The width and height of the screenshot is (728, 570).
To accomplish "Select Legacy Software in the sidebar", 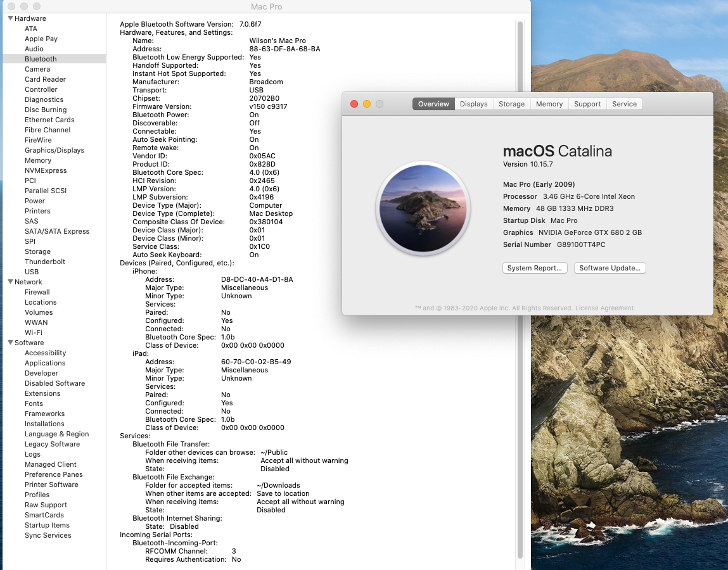I will pyautogui.click(x=52, y=444).
